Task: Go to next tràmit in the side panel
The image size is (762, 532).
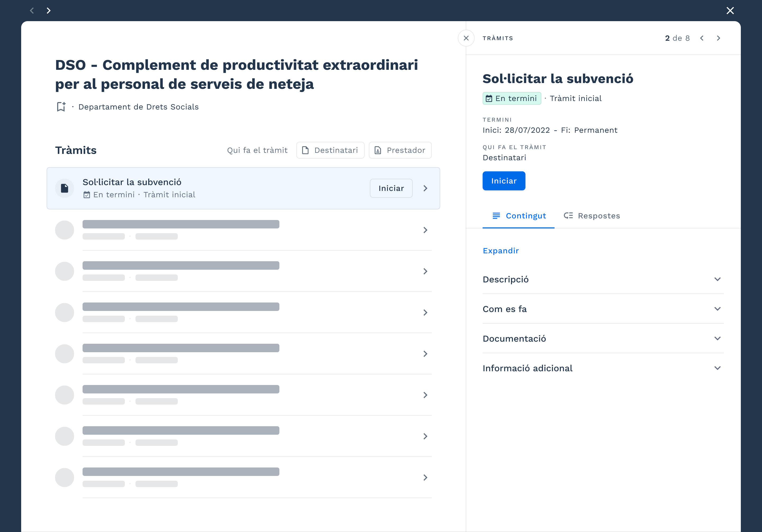Action: click(719, 38)
